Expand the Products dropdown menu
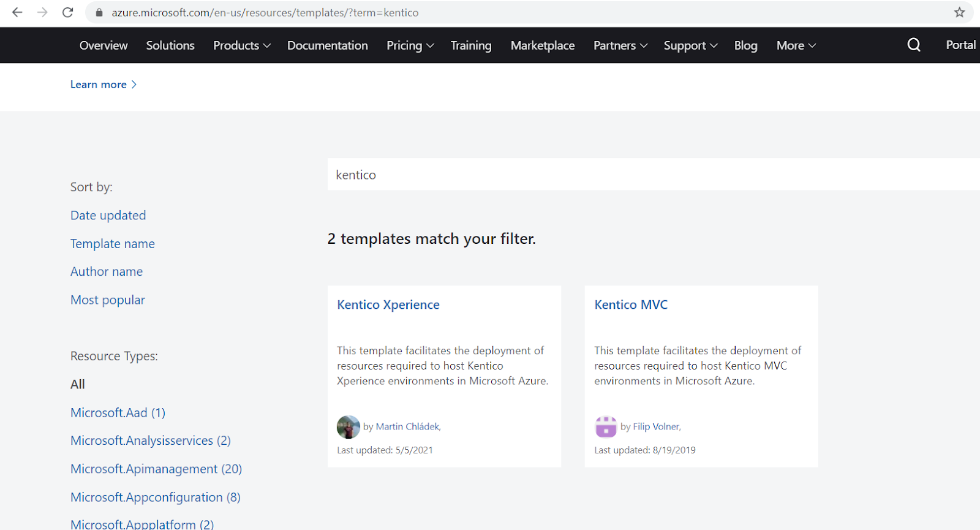The width and height of the screenshot is (980, 530). point(242,45)
